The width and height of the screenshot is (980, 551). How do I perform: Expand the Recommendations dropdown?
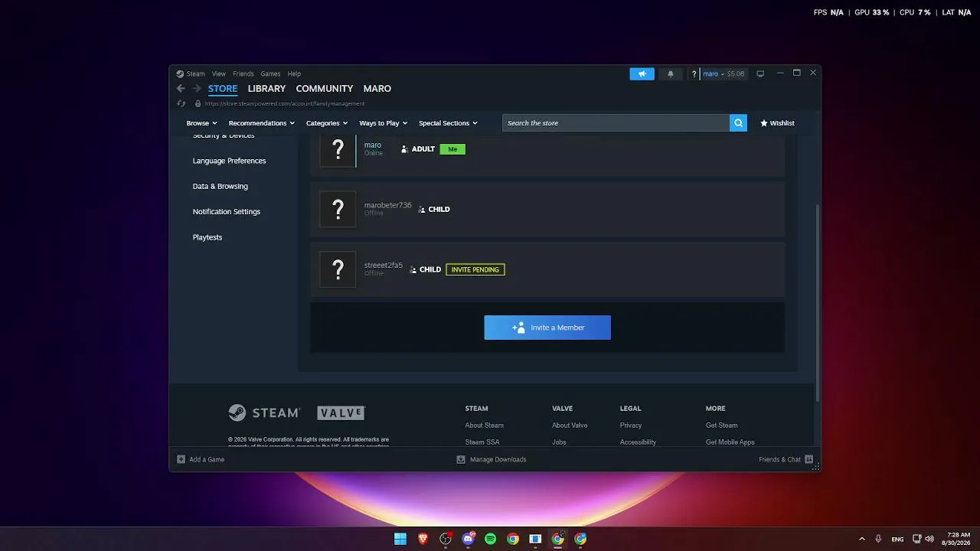[261, 123]
